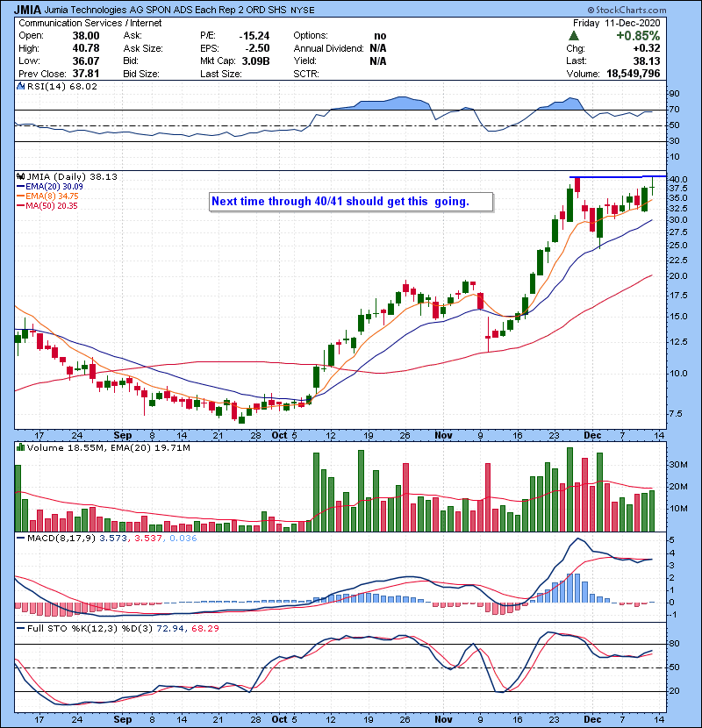Click the RSI(14) 68.02 label
Viewport: 702px width, 728px height.
click(62, 86)
